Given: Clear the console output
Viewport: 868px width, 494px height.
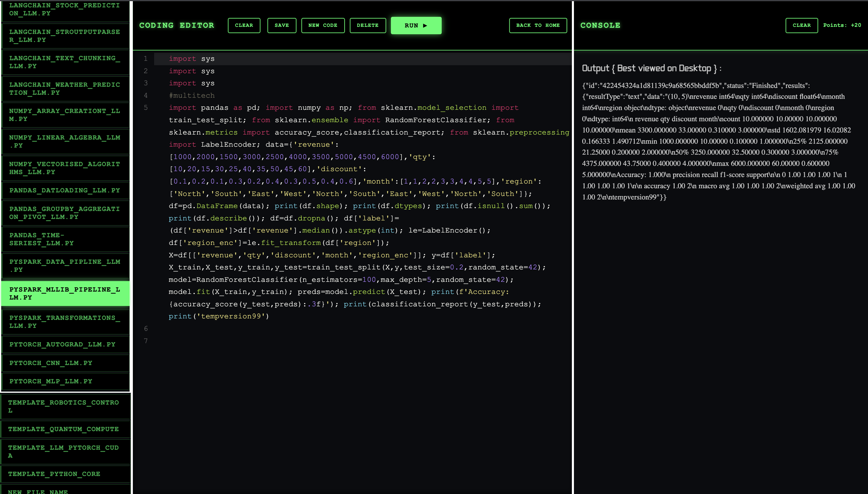Looking at the screenshot, I should pos(802,25).
